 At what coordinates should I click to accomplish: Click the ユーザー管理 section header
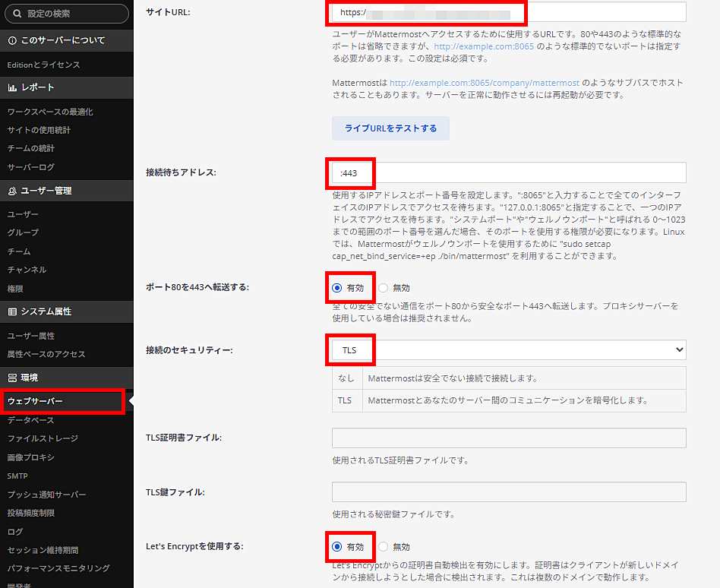[67, 191]
